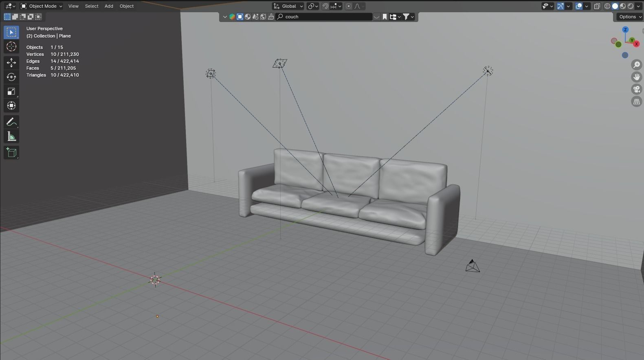Open the Select menu
The image size is (644, 360).
click(92, 6)
